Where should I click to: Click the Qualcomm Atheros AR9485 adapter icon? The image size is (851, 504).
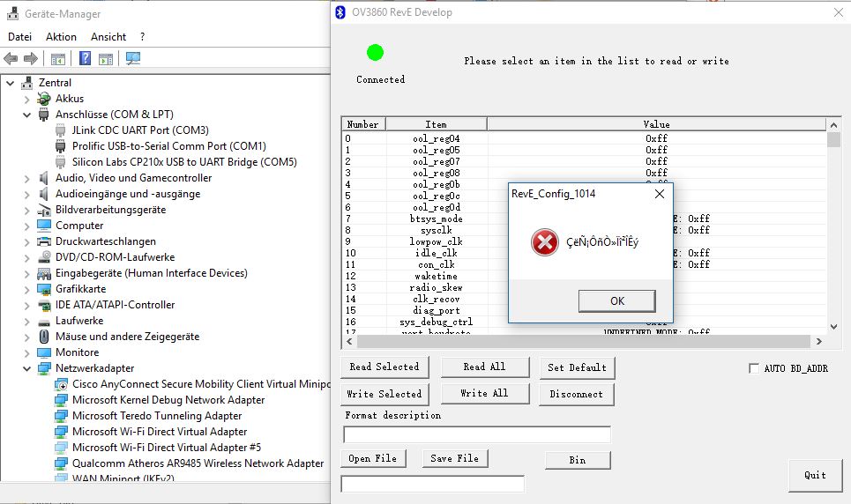pos(61,463)
